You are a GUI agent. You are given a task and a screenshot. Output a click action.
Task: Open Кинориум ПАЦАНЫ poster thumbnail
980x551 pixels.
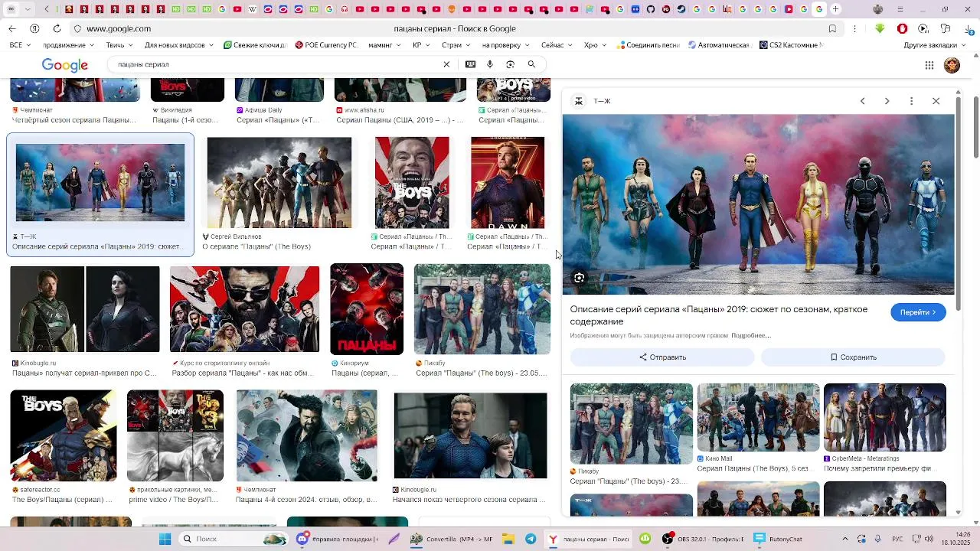(x=367, y=309)
